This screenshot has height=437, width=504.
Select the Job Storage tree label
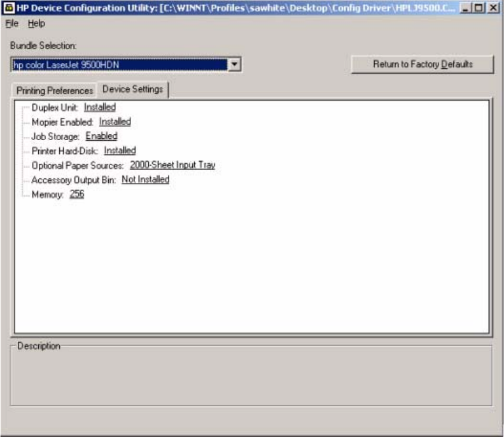[x=55, y=136]
